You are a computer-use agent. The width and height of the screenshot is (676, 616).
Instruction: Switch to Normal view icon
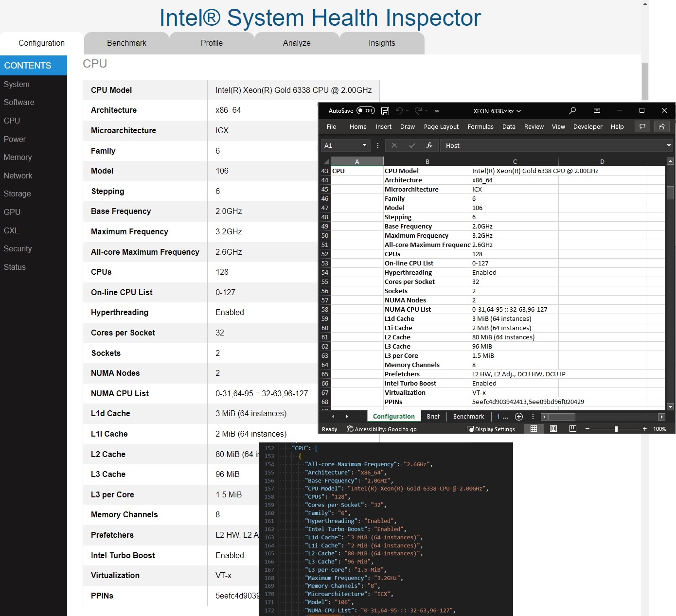(x=534, y=429)
